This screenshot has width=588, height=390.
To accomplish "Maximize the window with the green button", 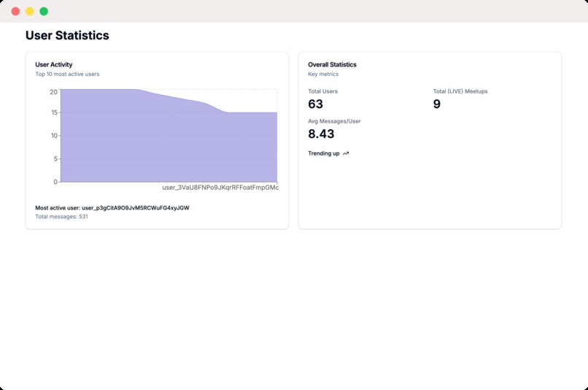I will coord(44,11).
